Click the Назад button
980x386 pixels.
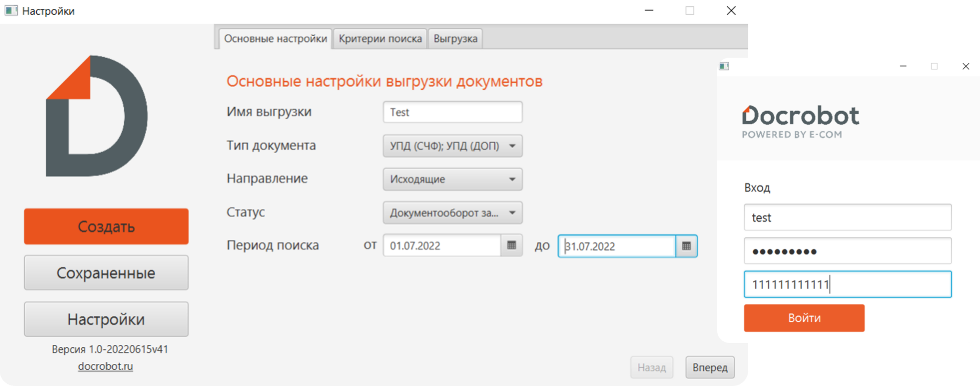click(x=652, y=367)
